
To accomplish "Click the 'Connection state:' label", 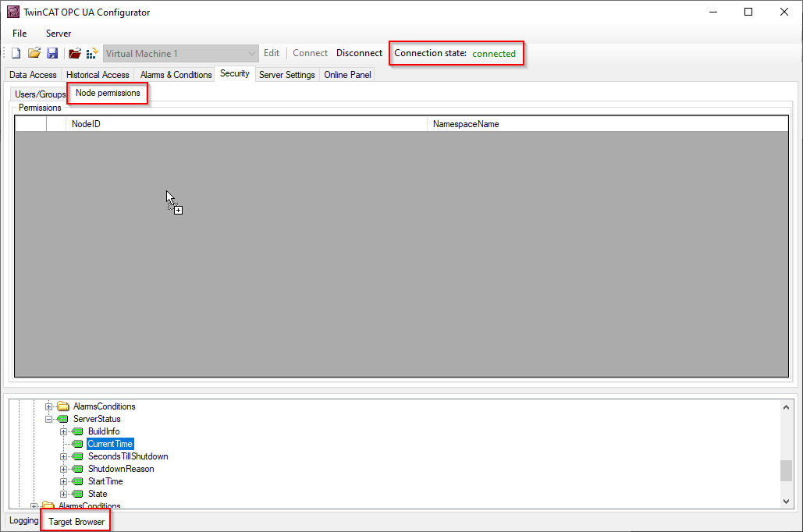I will [430, 53].
